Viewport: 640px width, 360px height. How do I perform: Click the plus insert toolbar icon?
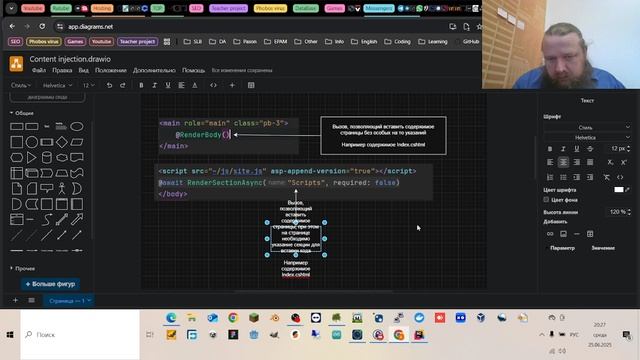[x=232, y=85]
